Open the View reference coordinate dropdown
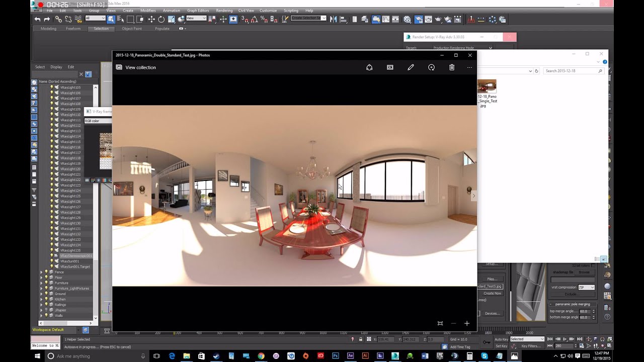Viewport: 644px width, 362px height. pyautogui.click(x=196, y=19)
